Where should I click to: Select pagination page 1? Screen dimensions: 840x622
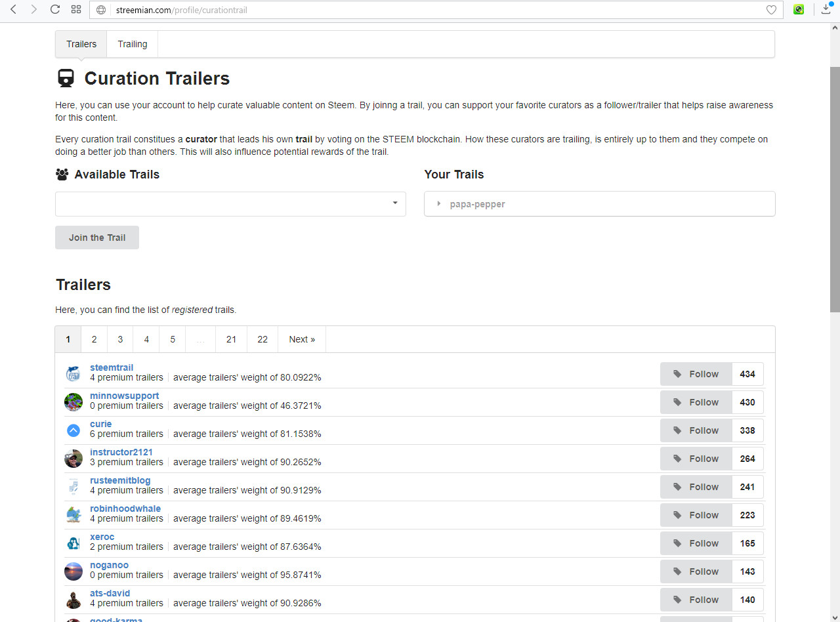[68, 339]
